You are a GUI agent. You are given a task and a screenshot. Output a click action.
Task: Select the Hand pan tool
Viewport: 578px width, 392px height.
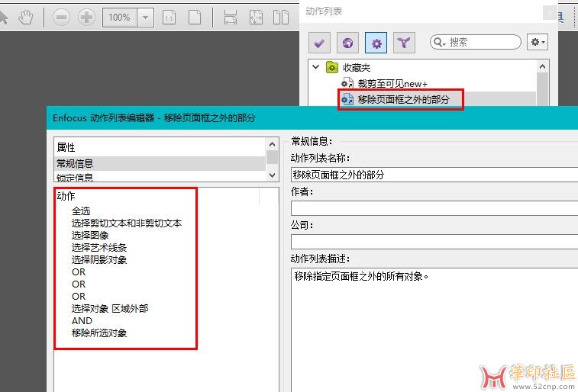coord(26,17)
